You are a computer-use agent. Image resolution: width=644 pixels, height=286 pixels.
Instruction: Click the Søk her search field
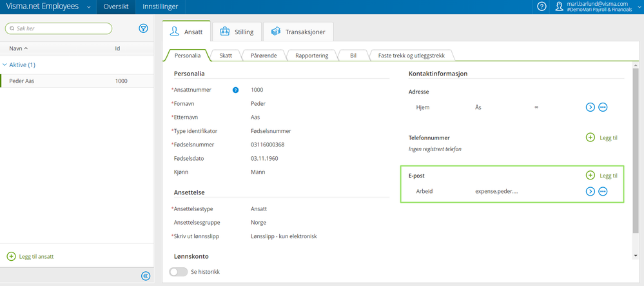click(x=58, y=28)
